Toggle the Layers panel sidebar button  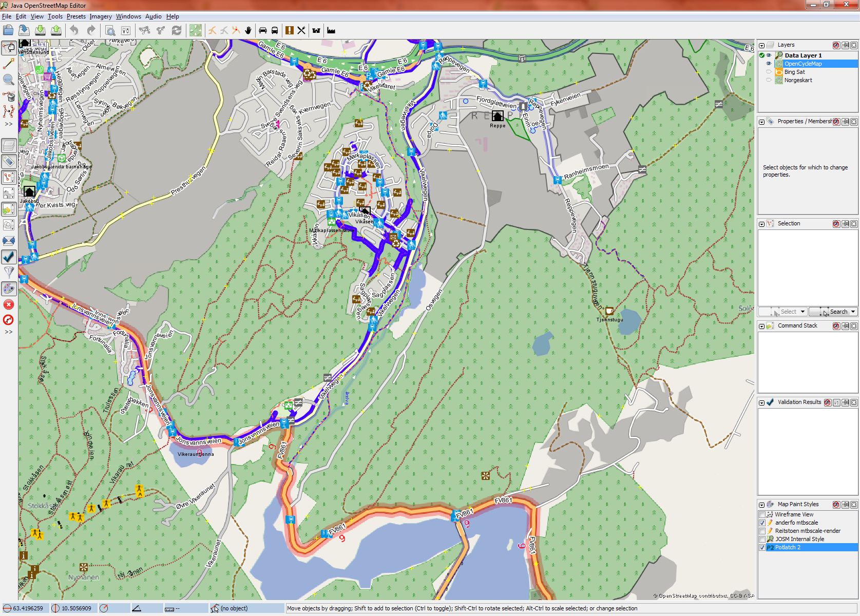point(9,146)
